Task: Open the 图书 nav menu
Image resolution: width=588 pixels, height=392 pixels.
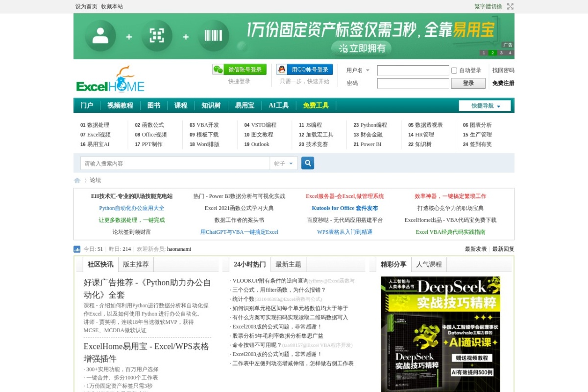Action: [154, 105]
